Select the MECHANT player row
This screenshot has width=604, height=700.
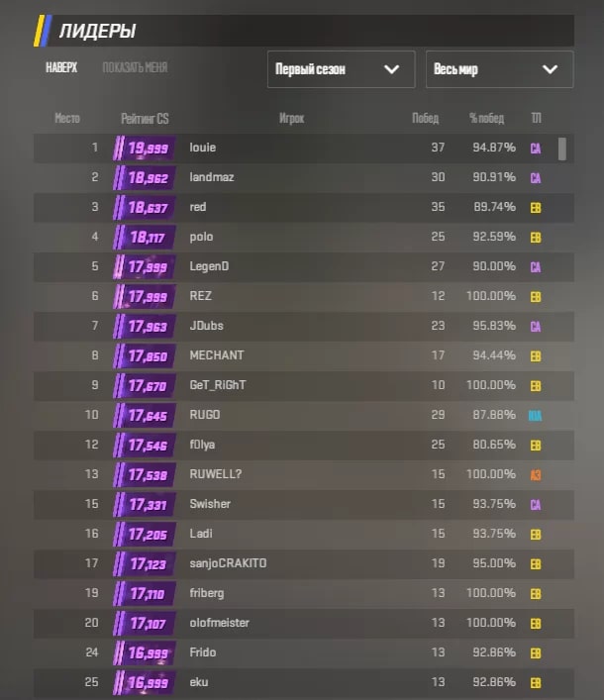point(297,355)
